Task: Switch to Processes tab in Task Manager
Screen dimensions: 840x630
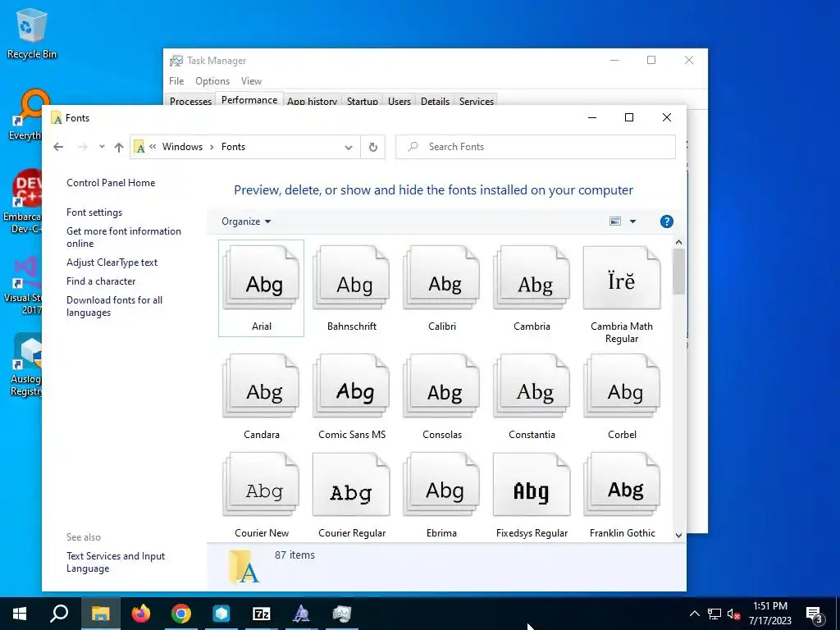Action: point(190,101)
